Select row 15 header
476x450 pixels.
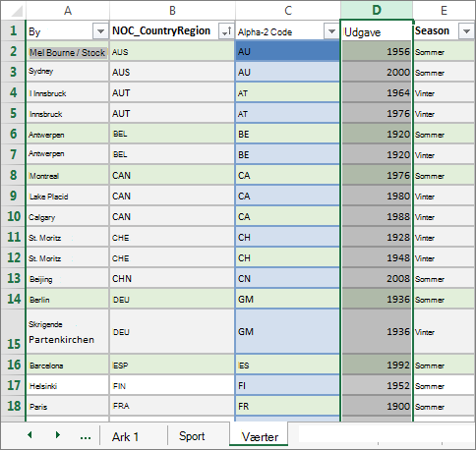click(14, 331)
